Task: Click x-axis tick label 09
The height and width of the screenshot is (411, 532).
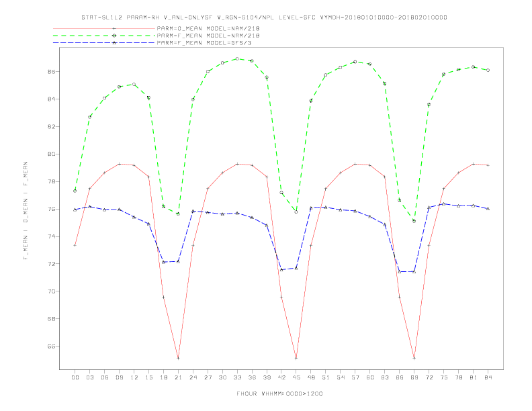Action: 119,377
